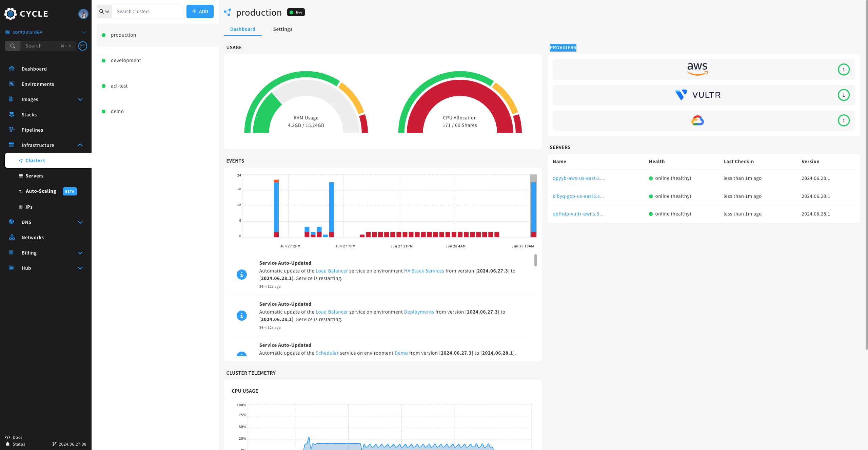Viewport: 868px width, 450px height.
Task: Click the Infrastructure server icon
Action: point(12,145)
